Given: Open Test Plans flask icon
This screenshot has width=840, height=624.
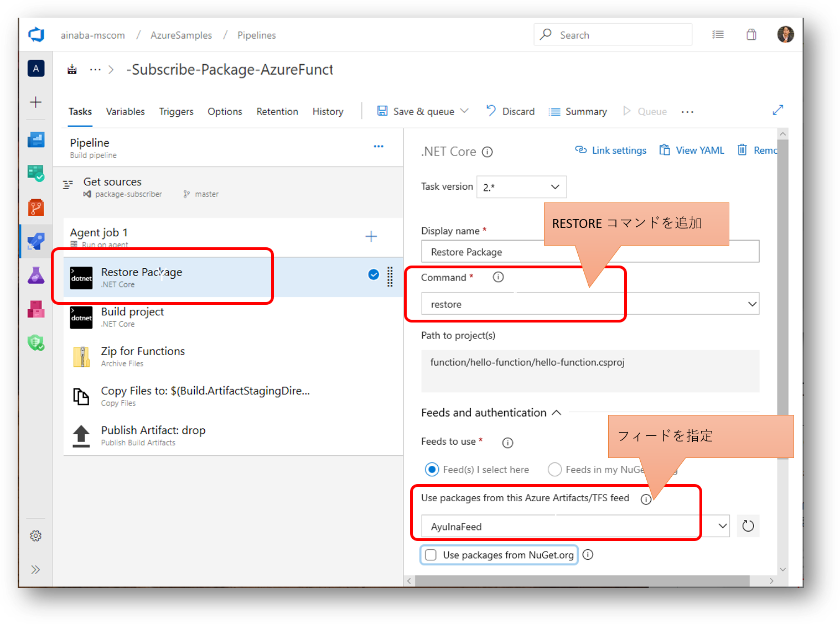Looking at the screenshot, I should (36, 275).
